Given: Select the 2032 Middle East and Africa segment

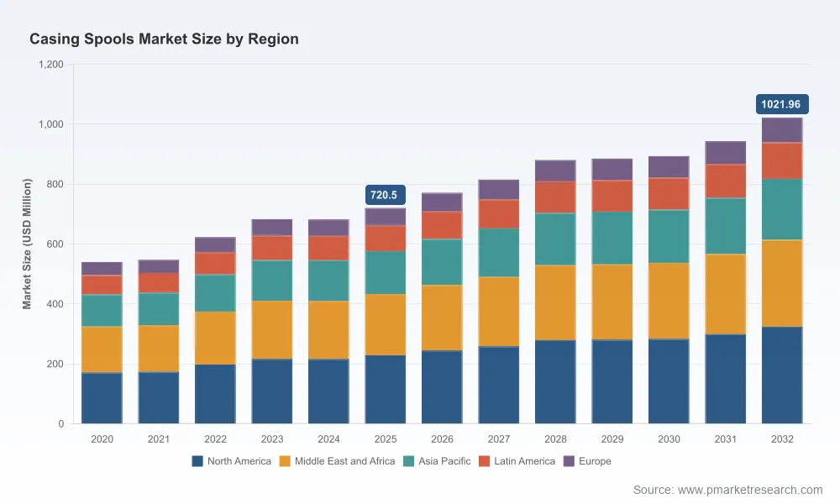Looking at the screenshot, I should coord(782,283).
